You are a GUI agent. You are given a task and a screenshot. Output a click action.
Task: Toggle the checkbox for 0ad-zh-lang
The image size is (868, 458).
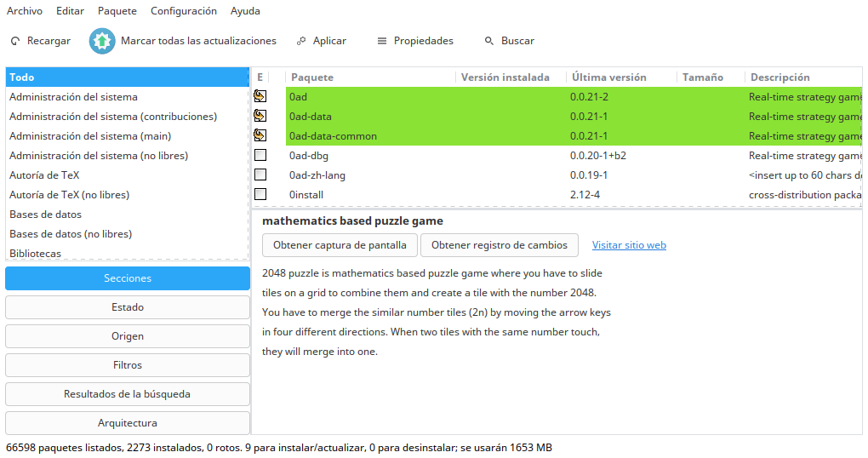260,175
